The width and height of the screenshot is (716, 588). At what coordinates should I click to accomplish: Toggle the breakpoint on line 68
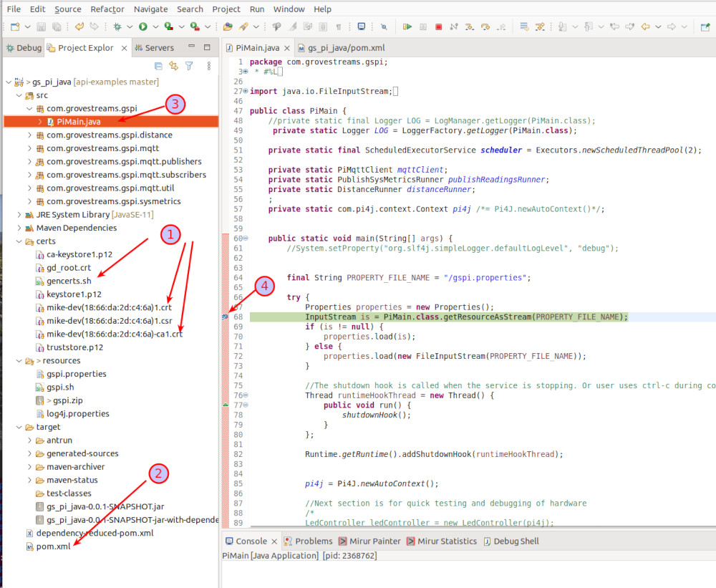(225, 317)
